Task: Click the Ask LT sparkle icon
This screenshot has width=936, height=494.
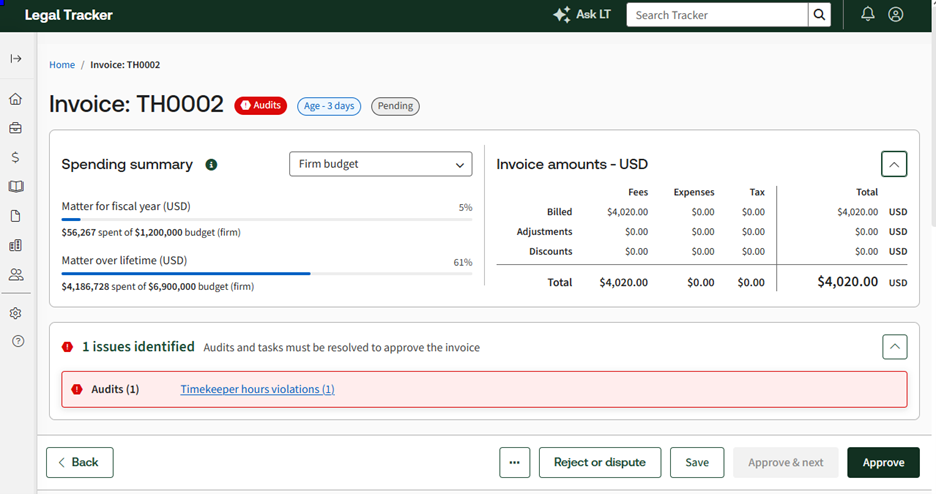Action: (562, 15)
